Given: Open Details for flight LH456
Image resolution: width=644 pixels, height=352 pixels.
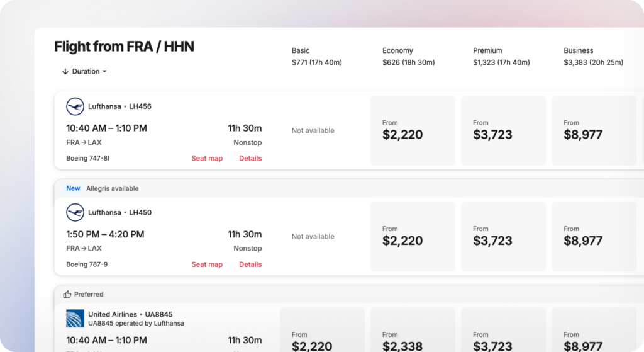Looking at the screenshot, I should tap(250, 158).
